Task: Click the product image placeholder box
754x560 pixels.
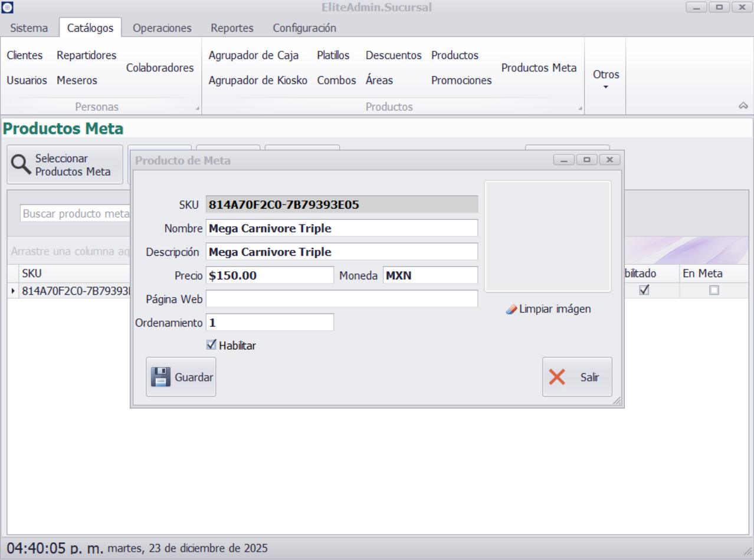Action: [x=548, y=236]
